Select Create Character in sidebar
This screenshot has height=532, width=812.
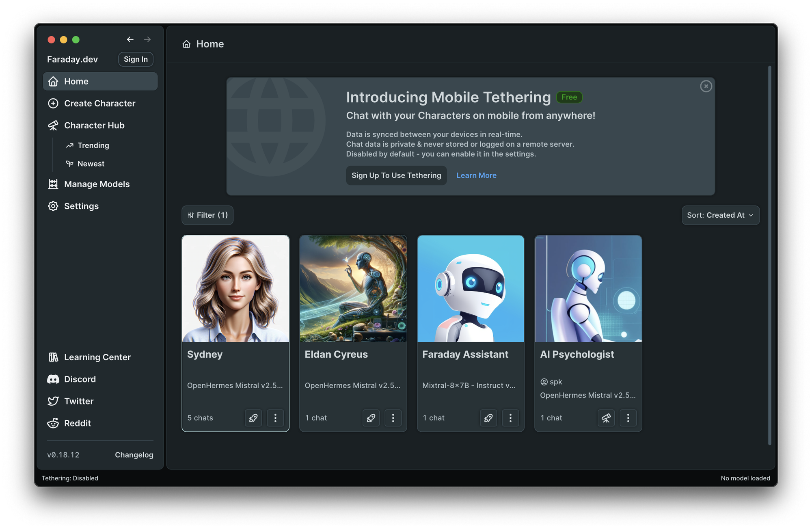(x=99, y=103)
